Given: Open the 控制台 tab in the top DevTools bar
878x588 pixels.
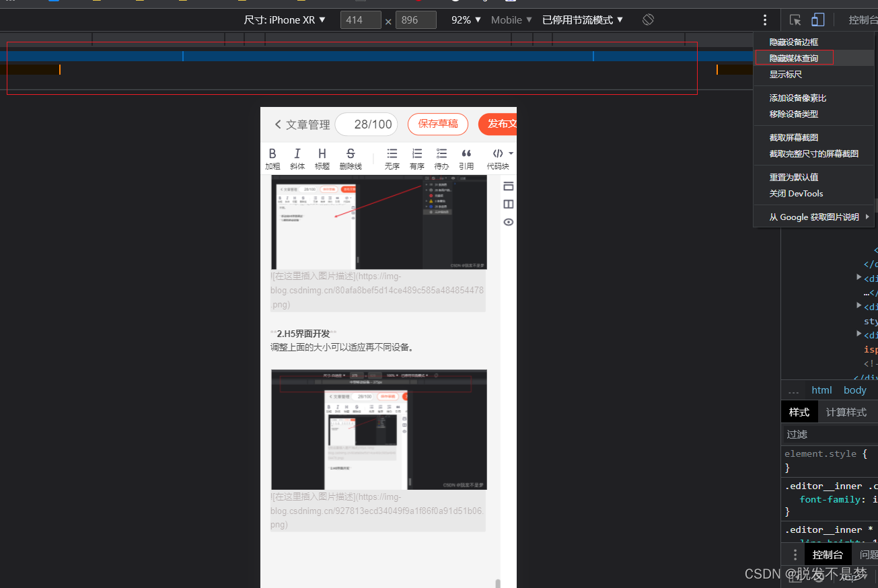Looking at the screenshot, I should click(863, 20).
